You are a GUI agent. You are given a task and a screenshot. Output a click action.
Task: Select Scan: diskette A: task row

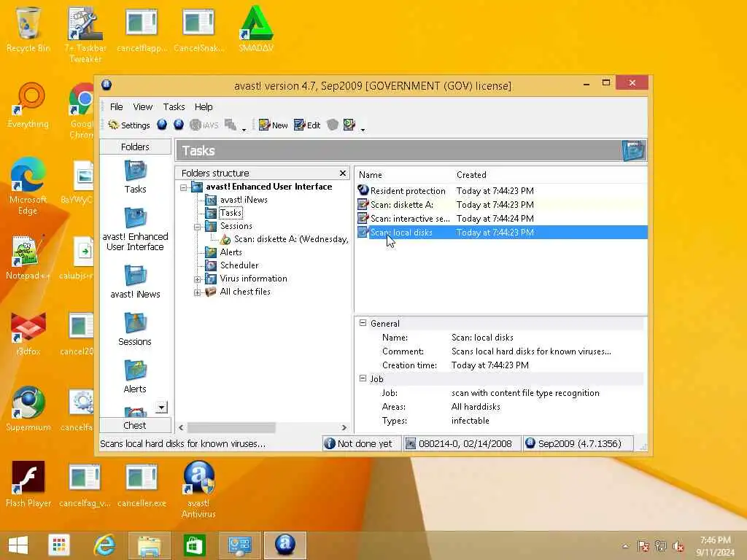[x=502, y=205]
